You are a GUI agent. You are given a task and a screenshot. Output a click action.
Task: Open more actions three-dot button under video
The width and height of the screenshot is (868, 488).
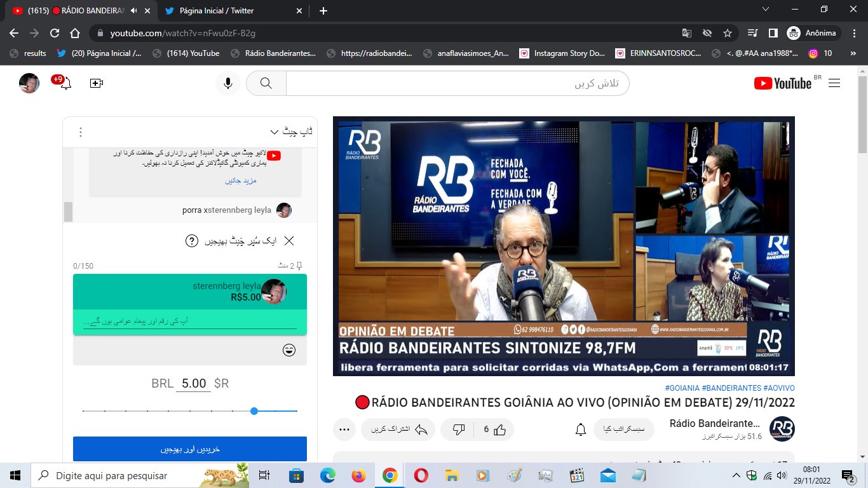pos(344,430)
